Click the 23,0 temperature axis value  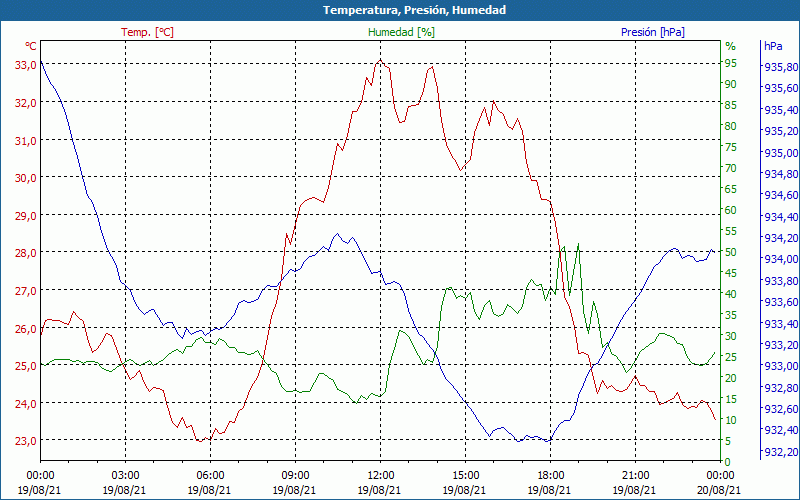26,441
